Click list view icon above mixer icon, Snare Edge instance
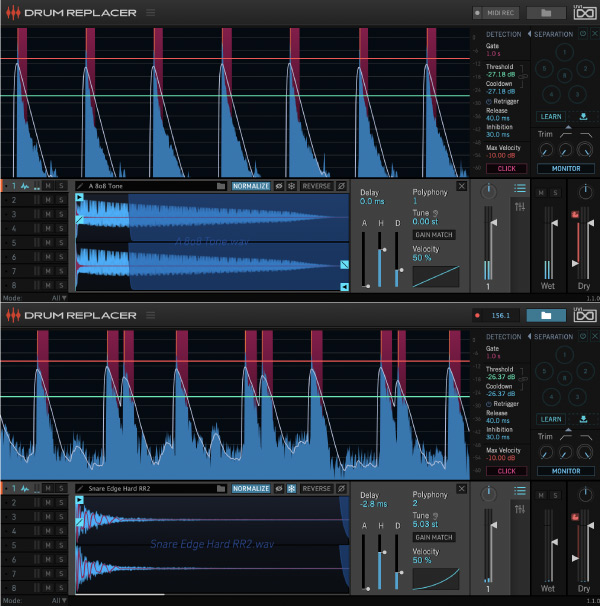 click(520, 491)
